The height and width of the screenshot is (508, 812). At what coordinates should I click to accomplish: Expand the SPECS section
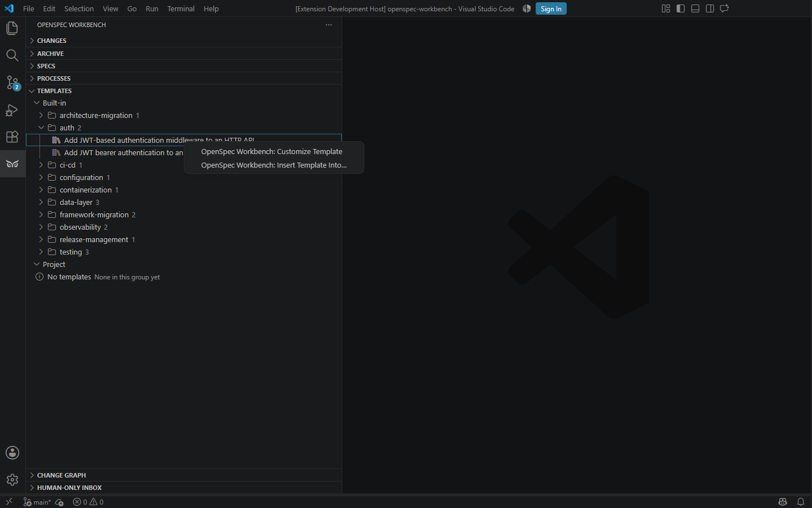point(184,65)
